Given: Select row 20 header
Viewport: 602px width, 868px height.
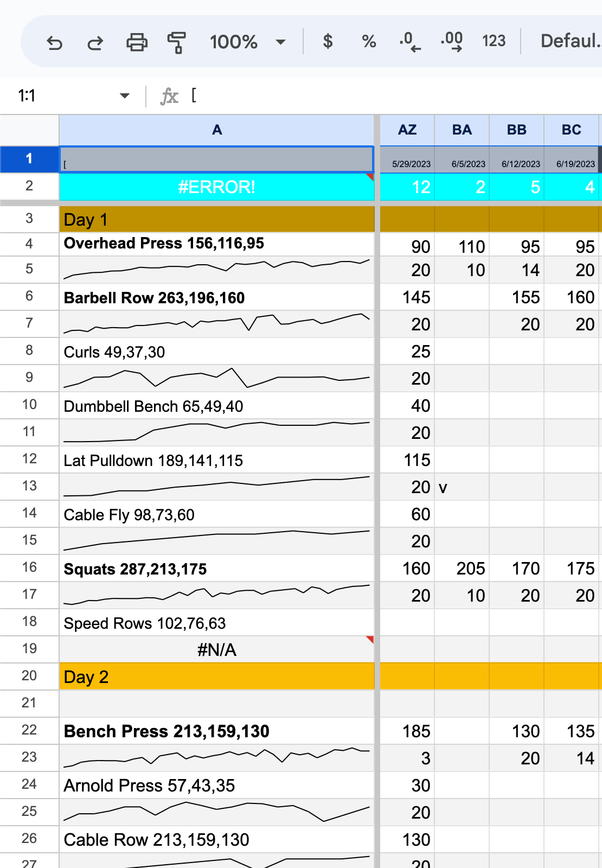Looking at the screenshot, I should point(29,676).
